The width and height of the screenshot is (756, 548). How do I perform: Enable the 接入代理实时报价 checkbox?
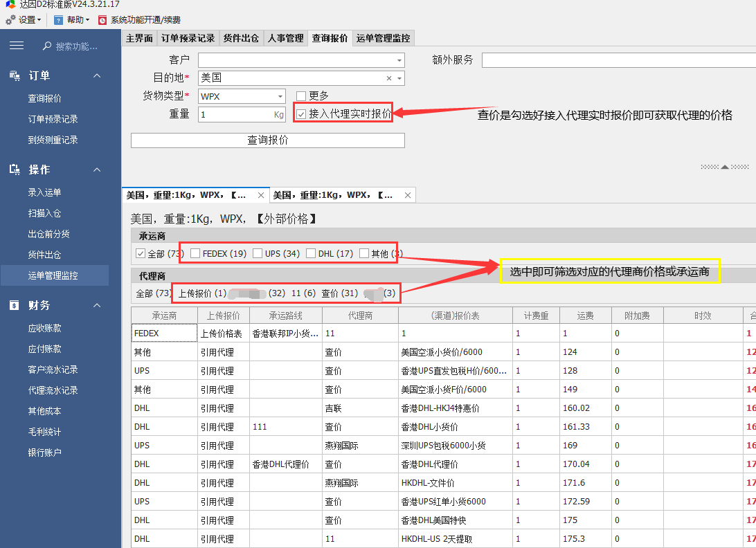301,113
